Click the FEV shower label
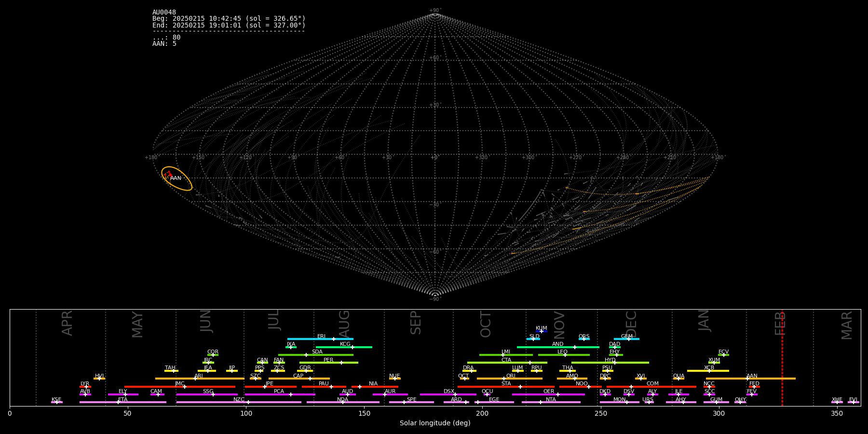This screenshot has width=868, height=434. click(x=752, y=392)
